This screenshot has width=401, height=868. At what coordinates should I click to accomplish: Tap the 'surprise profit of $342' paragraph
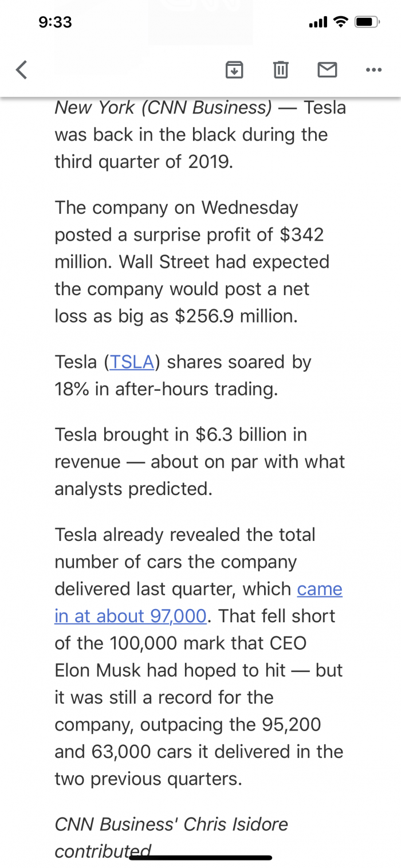pos(192,262)
